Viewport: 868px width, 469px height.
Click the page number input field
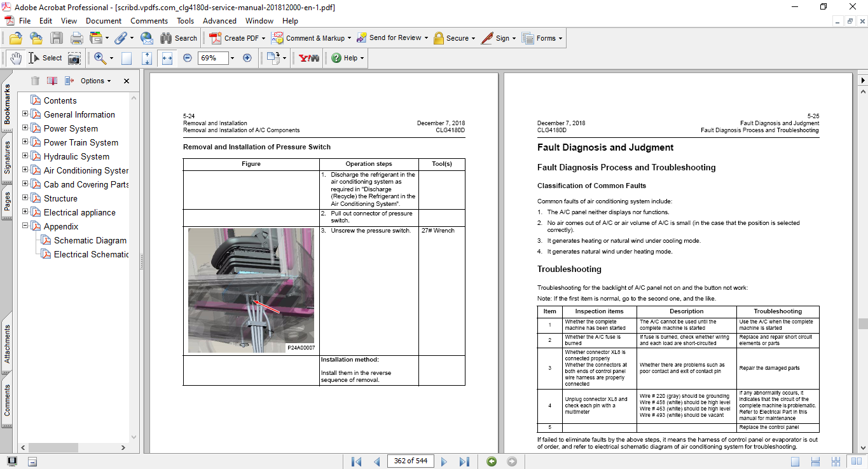[x=410, y=461]
